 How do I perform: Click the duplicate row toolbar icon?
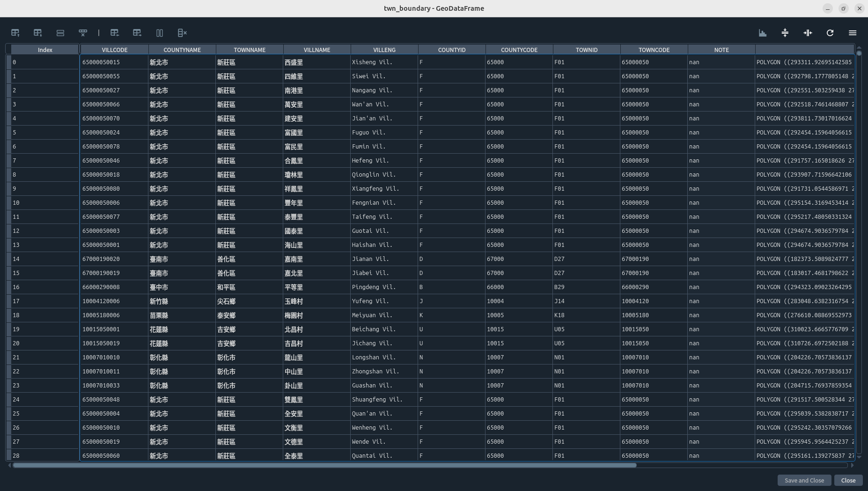tap(60, 33)
